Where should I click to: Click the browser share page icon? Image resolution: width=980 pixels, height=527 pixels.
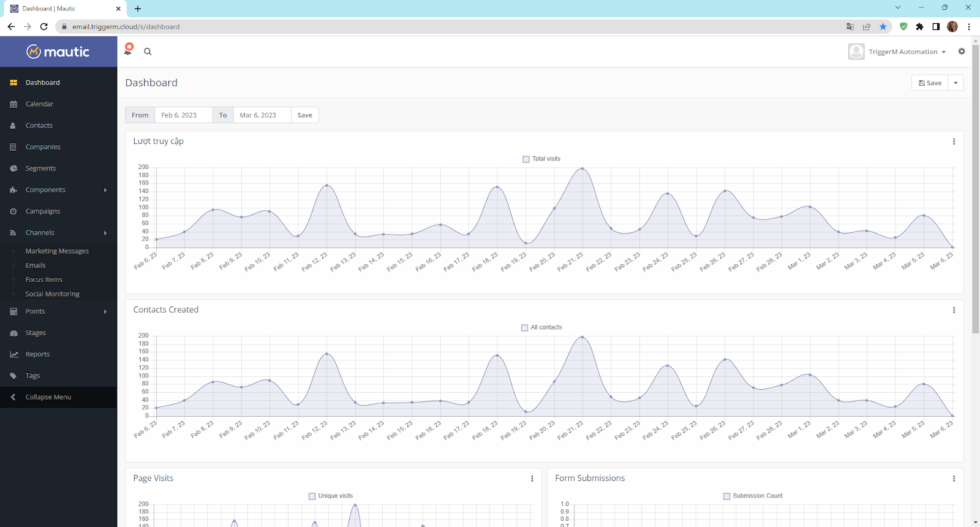point(867,26)
